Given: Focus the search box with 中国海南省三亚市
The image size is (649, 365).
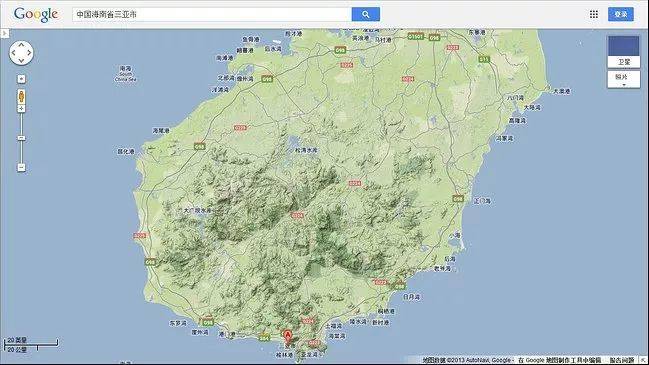Looking at the screenshot, I should point(212,14).
